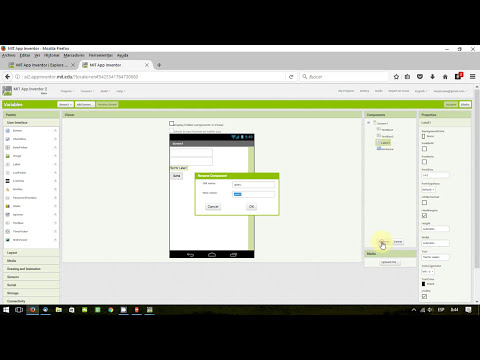Select the Label palette component

(x=16, y=164)
